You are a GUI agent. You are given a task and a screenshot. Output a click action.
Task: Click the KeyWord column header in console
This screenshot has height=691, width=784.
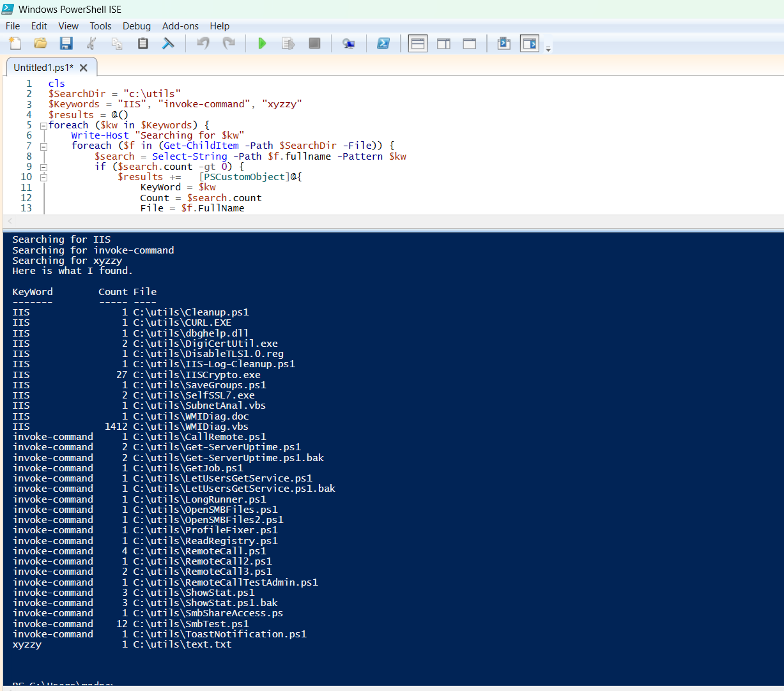click(x=33, y=292)
